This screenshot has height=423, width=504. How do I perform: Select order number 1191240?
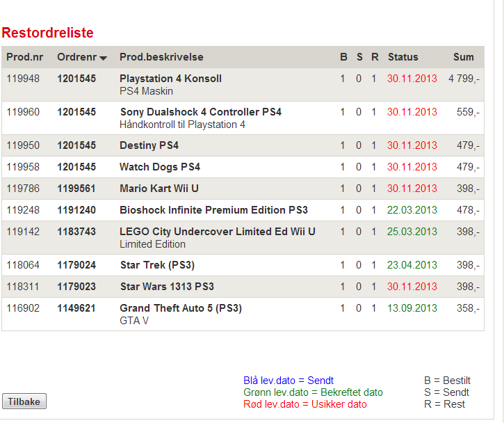pos(76,210)
